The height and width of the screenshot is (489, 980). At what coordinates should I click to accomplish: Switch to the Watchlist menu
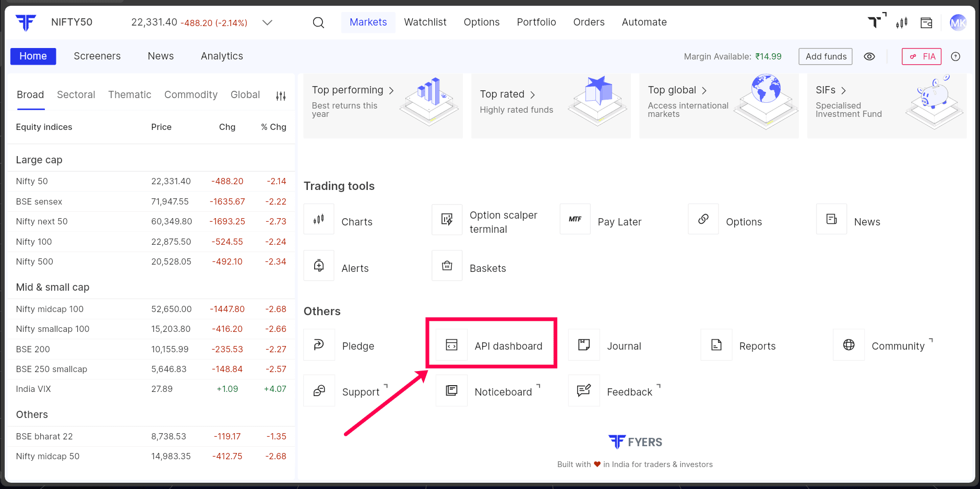(425, 22)
